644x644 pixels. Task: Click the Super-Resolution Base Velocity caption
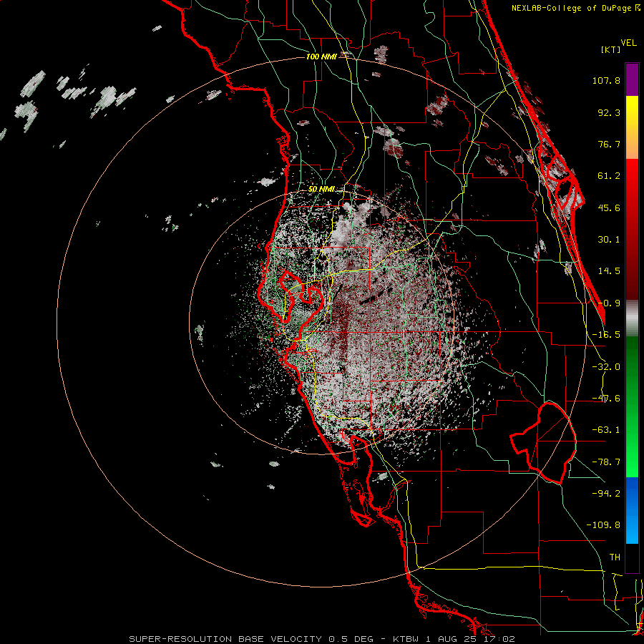point(321,639)
